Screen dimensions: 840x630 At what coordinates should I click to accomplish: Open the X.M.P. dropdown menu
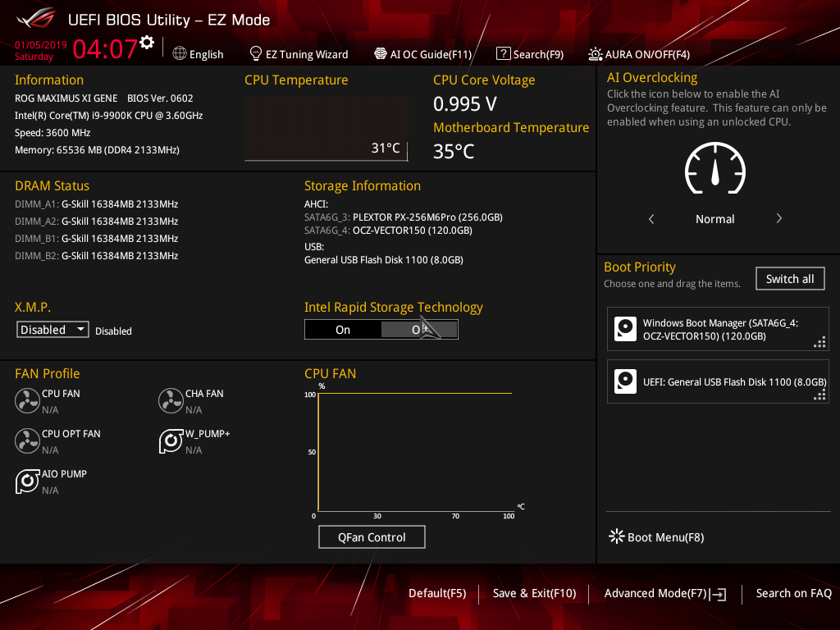coord(52,329)
